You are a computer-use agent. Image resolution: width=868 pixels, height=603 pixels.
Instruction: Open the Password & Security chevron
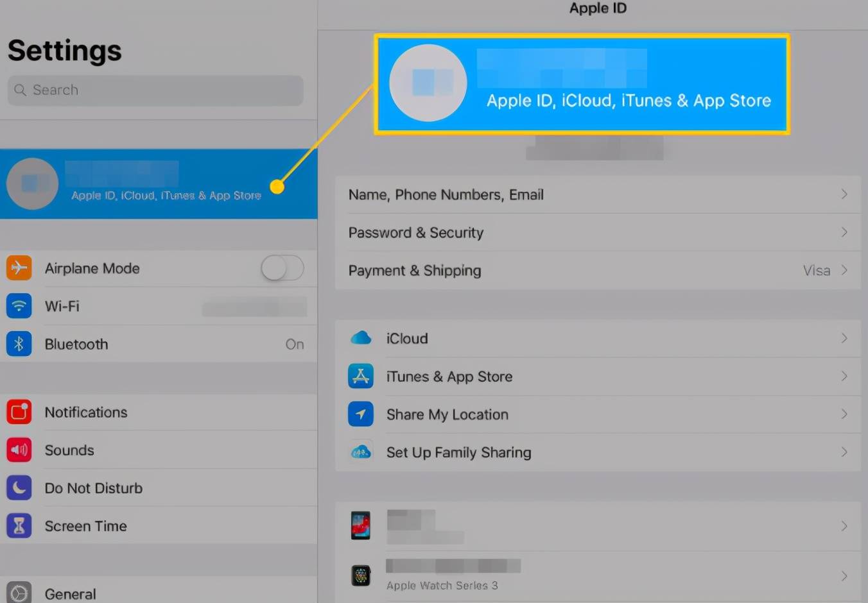(x=844, y=232)
